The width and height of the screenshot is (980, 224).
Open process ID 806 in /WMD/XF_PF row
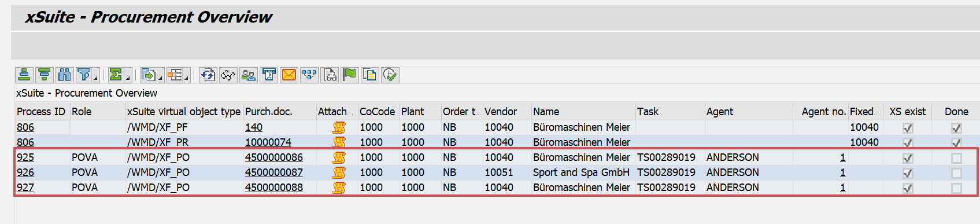point(25,127)
